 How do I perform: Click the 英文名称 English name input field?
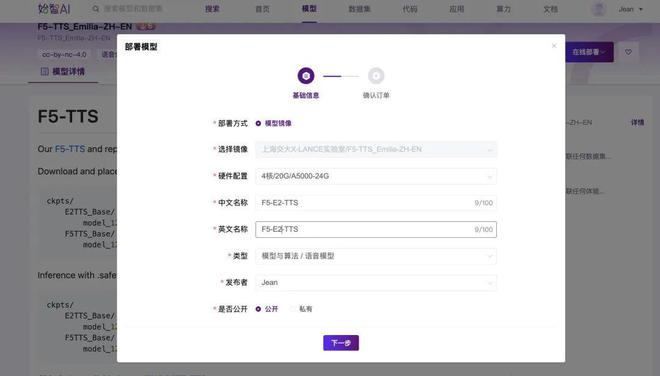pos(376,229)
